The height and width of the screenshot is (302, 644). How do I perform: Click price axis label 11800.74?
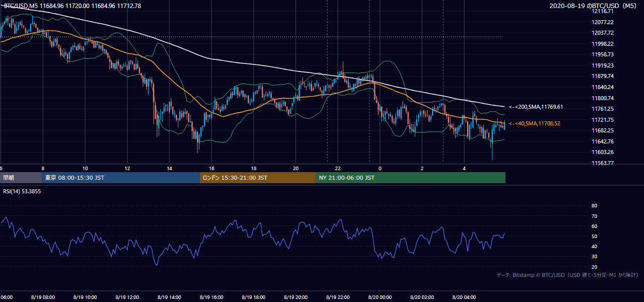603,98
